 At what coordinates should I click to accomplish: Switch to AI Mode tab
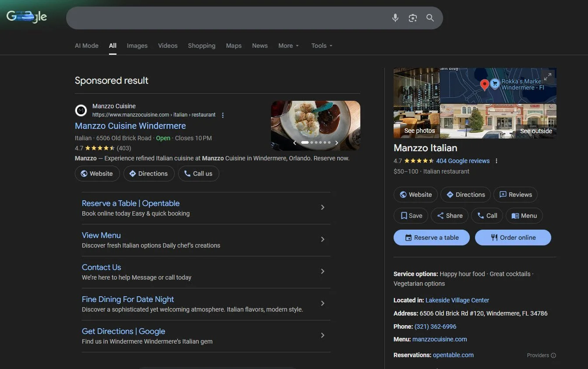click(x=87, y=46)
